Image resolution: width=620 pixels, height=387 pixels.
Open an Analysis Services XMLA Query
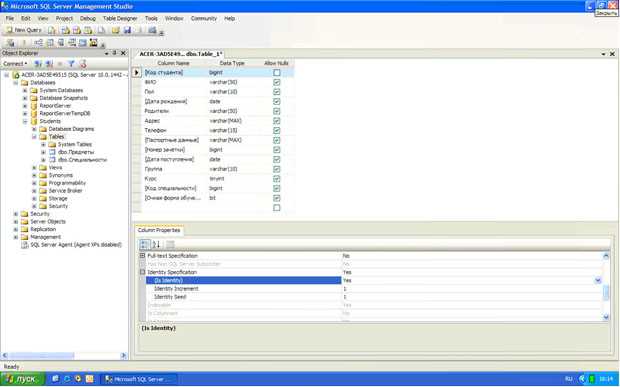pyautogui.click(x=88, y=30)
